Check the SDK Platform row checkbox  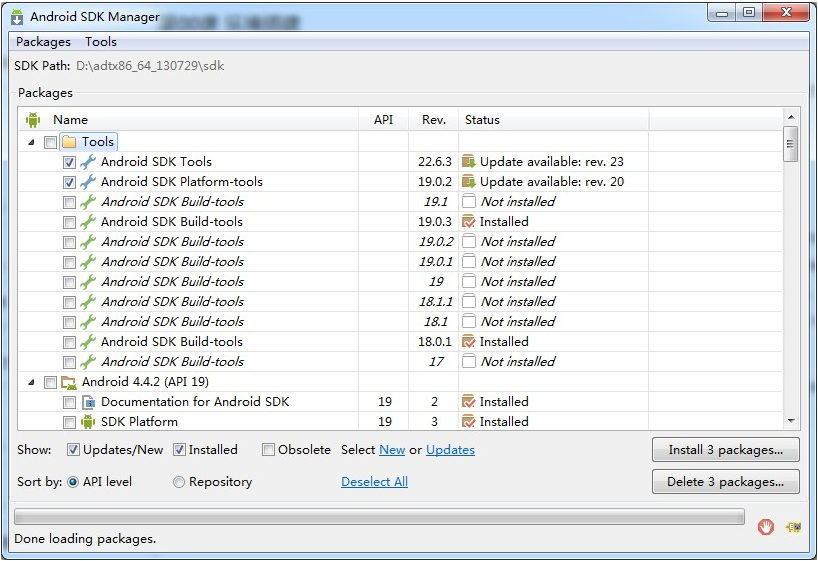tap(69, 422)
